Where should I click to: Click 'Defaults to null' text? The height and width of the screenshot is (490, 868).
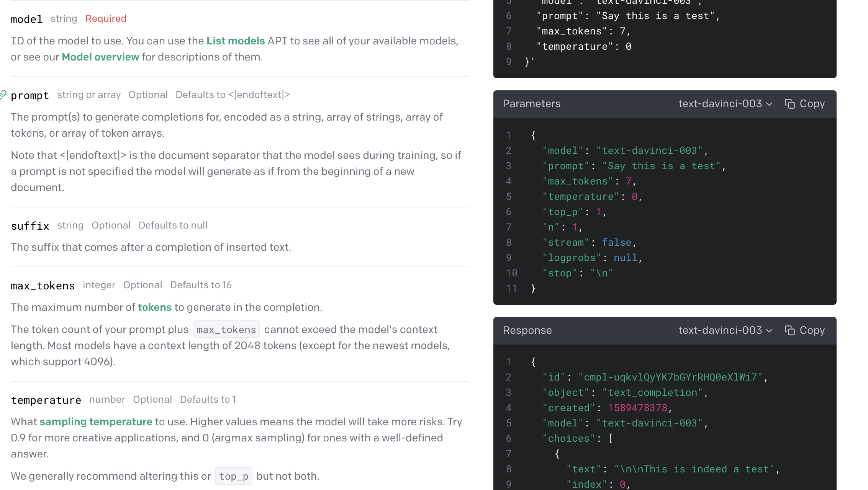pyautogui.click(x=173, y=225)
